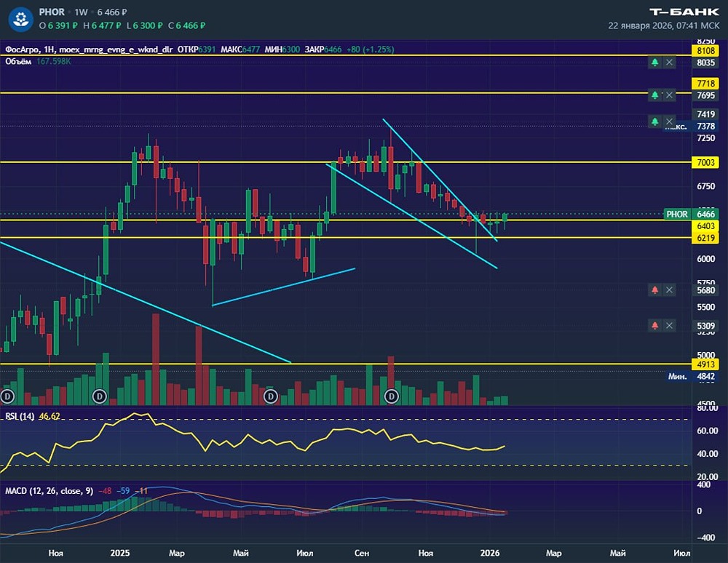Click the green PHOR 6466 current price tag
Screen dimensions: 728x563
coord(691,214)
